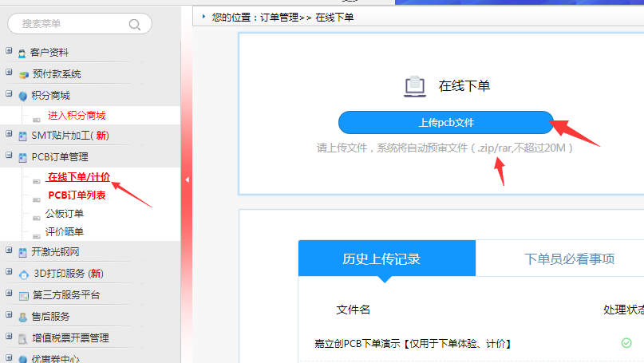Click the 开激光钢网 icon

[22, 253]
